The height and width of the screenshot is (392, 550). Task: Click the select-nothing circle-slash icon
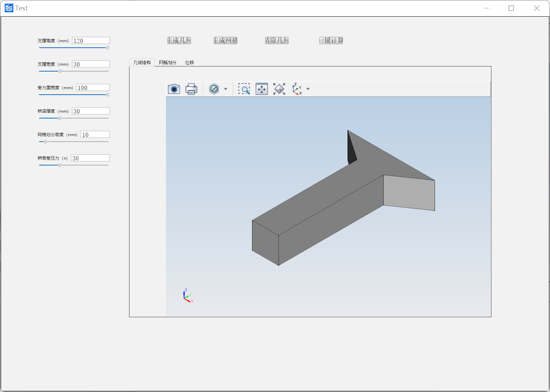coord(214,89)
